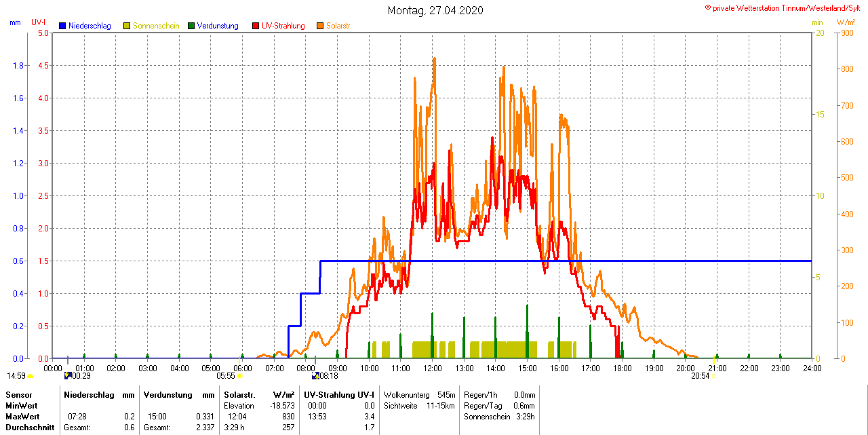
Task: Click the orange Solarstr. legend swatch
Action: 320,26
